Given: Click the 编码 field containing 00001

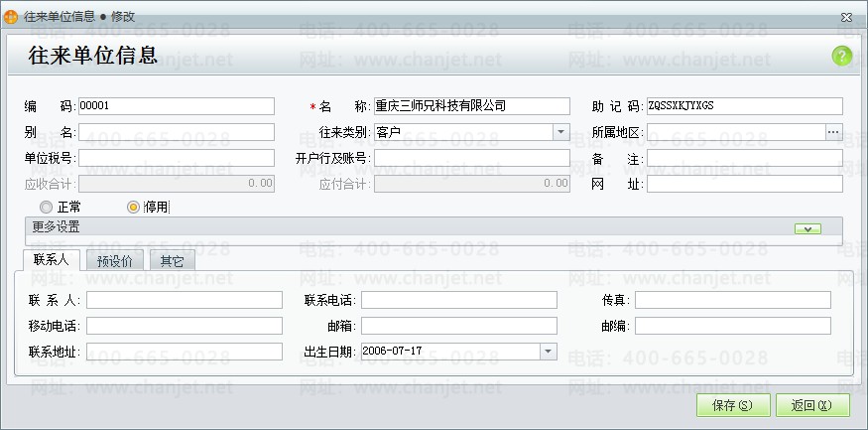Looking at the screenshot, I should tap(177, 106).
